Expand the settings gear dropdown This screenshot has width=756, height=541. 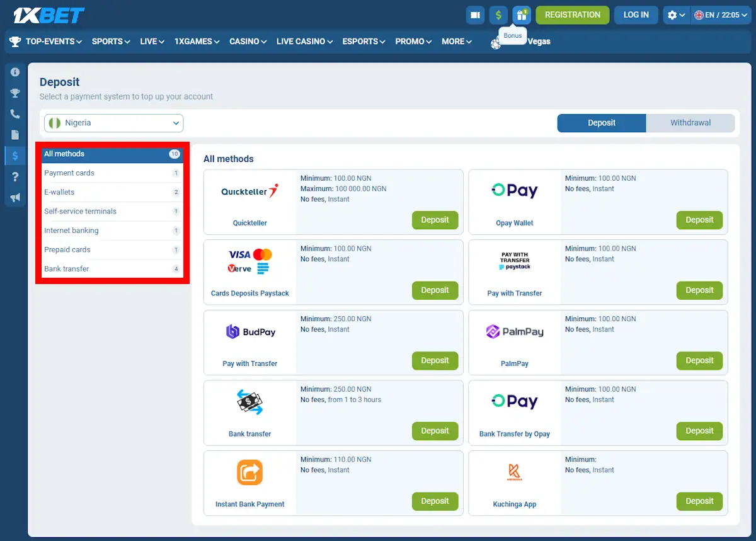(676, 14)
